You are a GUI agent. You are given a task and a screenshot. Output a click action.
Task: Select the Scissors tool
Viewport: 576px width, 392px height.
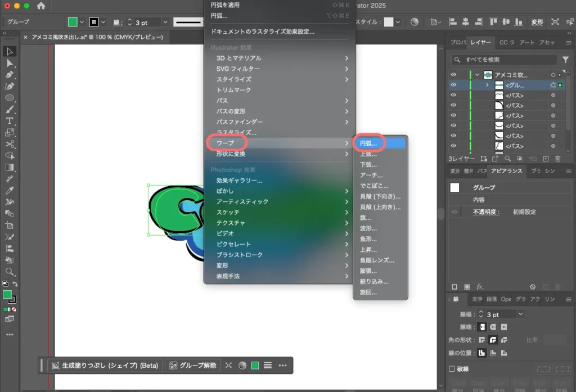[10, 144]
